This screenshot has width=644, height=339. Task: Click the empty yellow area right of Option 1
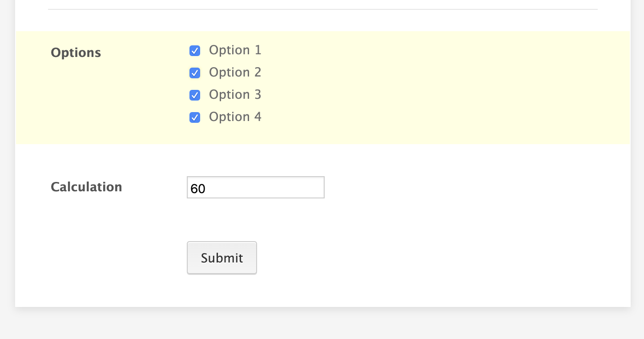coord(445,50)
